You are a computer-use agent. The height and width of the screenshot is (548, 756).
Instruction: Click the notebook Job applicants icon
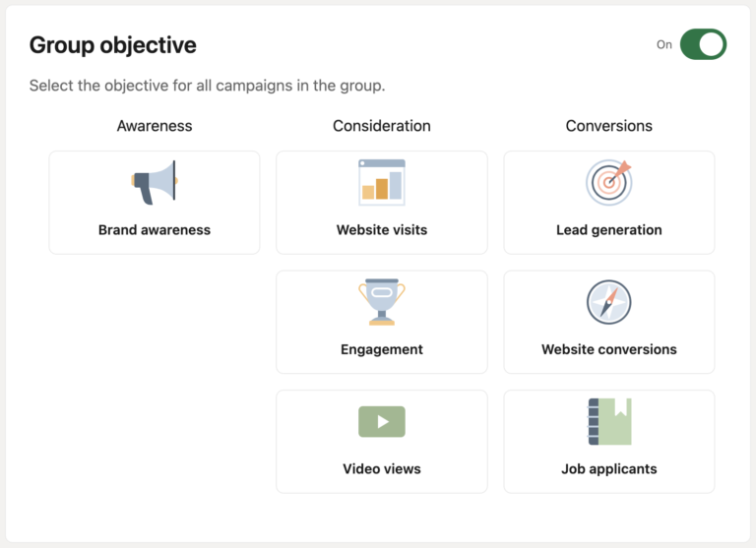pos(609,422)
